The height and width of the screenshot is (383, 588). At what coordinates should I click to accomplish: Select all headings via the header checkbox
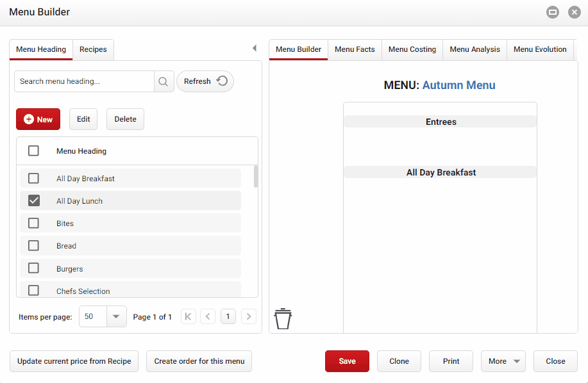[x=33, y=151]
